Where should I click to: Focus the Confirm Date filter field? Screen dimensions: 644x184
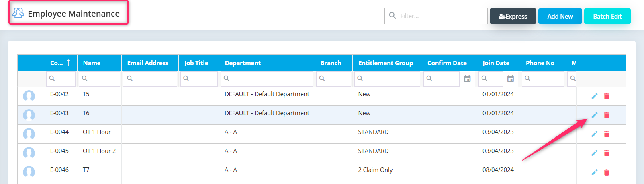(442, 79)
